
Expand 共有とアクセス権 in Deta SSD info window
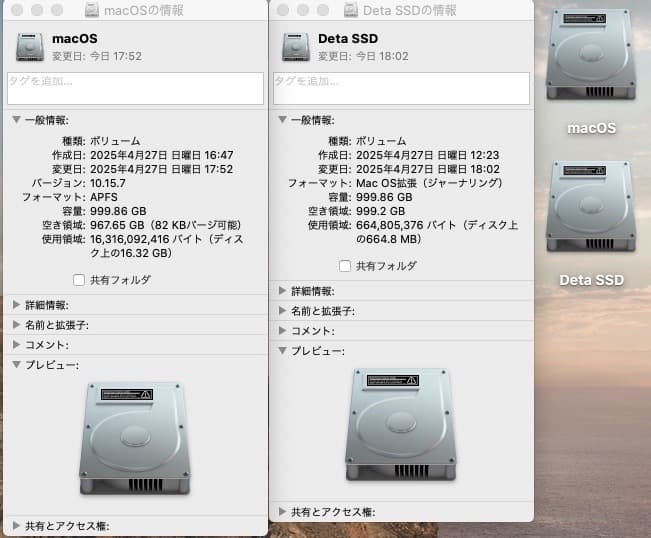(283, 511)
